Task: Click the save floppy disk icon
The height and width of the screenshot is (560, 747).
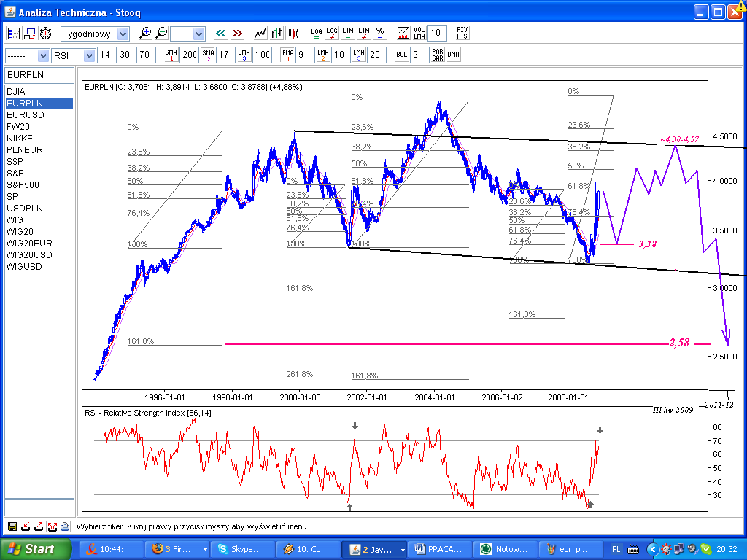Action: (x=12, y=526)
